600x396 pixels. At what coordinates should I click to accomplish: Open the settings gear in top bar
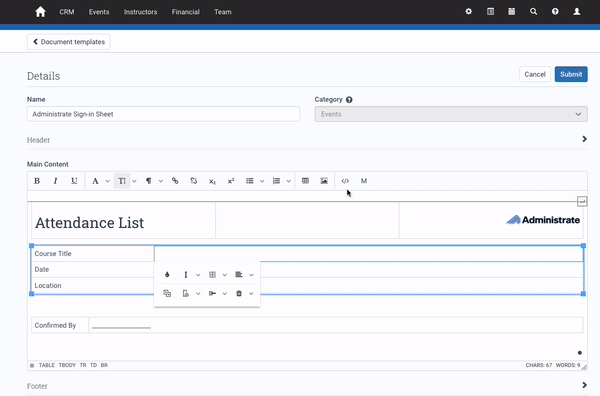(468, 12)
